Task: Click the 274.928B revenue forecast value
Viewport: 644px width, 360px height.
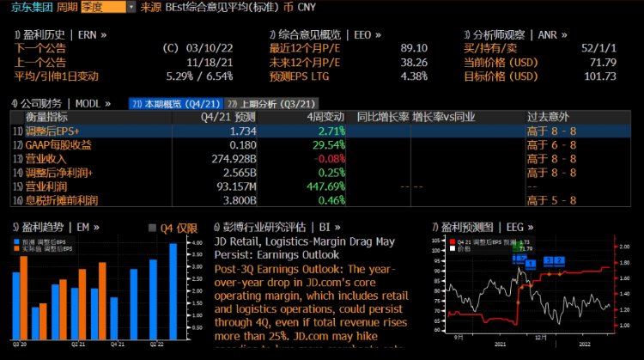Action: [x=234, y=159]
